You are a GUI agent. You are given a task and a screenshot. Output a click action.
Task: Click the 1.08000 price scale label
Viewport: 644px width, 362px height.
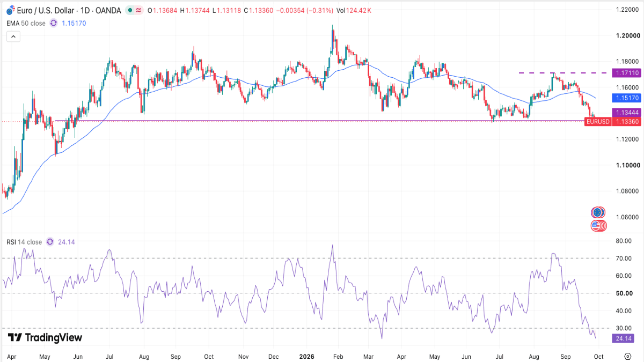[x=627, y=191]
